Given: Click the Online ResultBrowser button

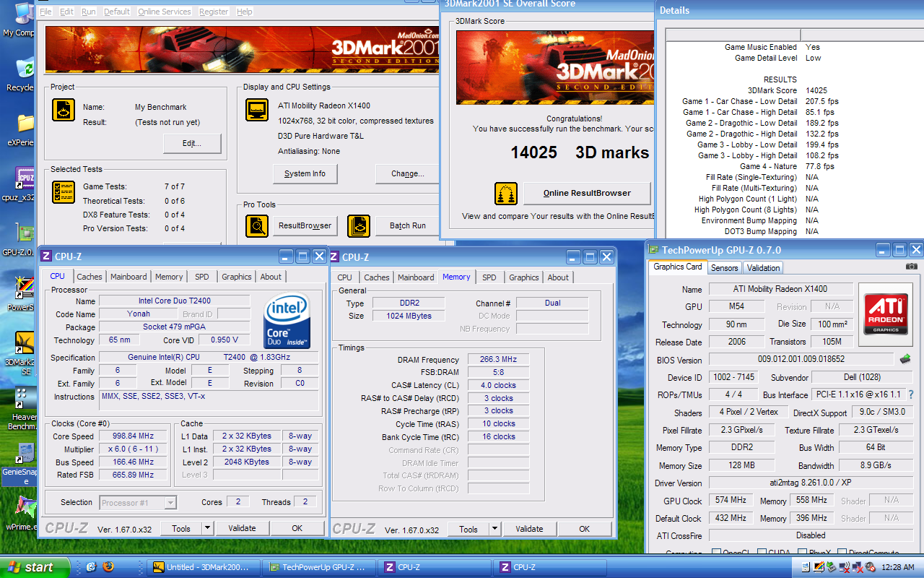Looking at the screenshot, I should [587, 193].
